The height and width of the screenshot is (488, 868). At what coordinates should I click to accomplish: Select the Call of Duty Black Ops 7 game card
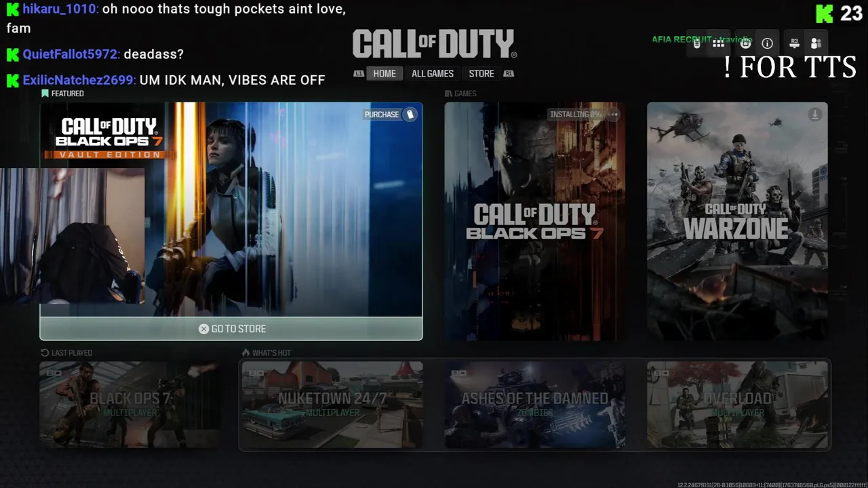click(x=535, y=222)
